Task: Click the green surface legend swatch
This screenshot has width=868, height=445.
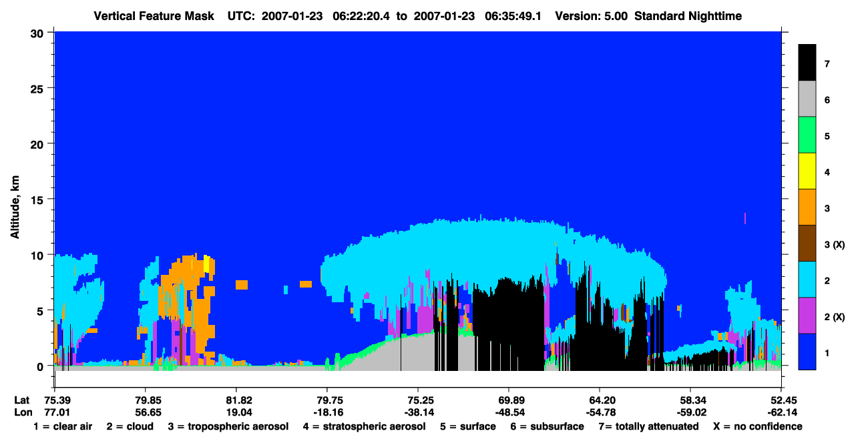Action: coord(807,135)
